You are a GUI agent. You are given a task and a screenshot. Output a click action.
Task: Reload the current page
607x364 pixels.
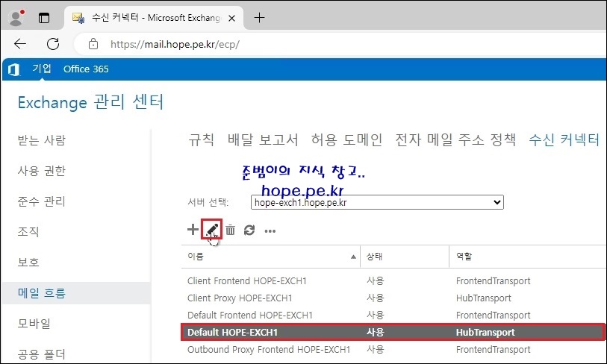pos(53,44)
